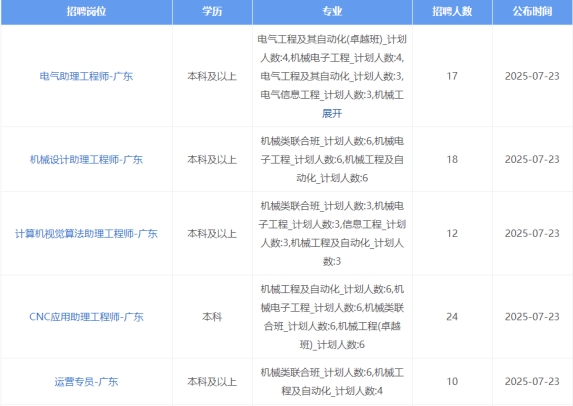Click the 专业 column header
The height and width of the screenshot is (406, 573).
[x=332, y=11]
